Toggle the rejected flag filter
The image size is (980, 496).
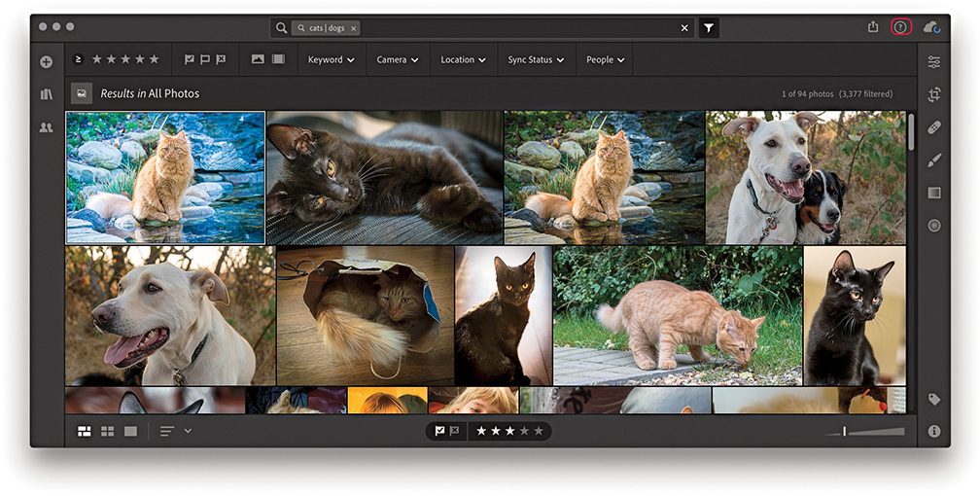[221, 59]
